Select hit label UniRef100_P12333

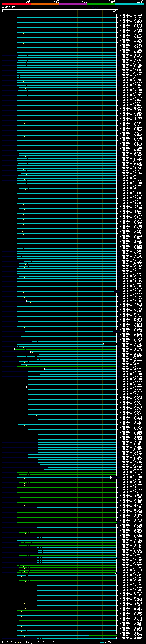pyautogui.click(x=131, y=58)
